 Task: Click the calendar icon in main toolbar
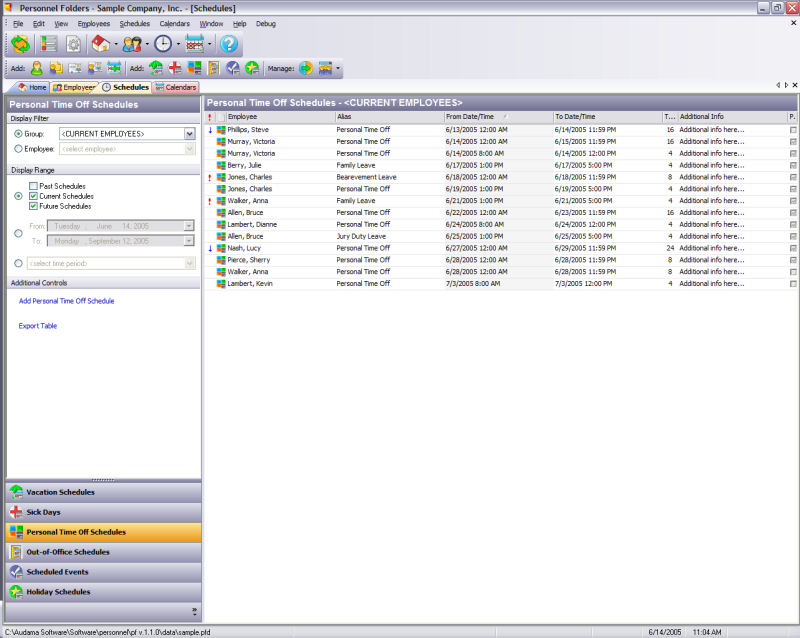tap(195, 44)
